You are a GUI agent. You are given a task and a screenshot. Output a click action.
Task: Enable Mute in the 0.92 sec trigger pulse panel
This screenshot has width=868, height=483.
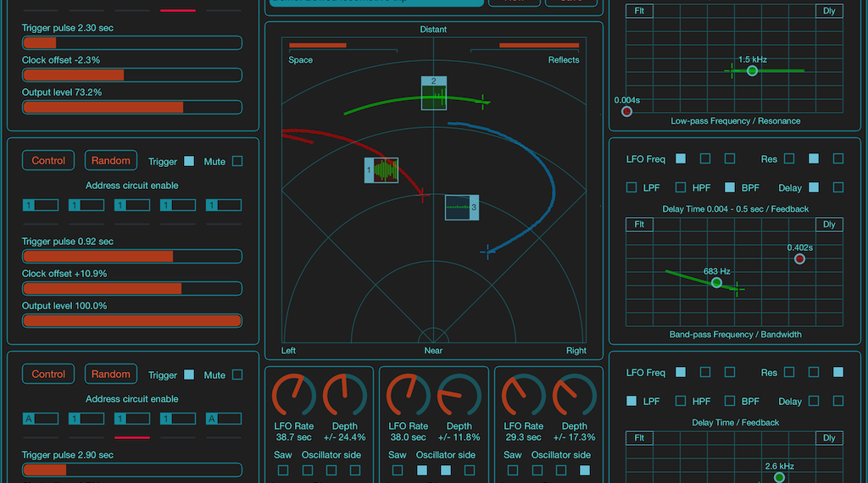(x=237, y=161)
